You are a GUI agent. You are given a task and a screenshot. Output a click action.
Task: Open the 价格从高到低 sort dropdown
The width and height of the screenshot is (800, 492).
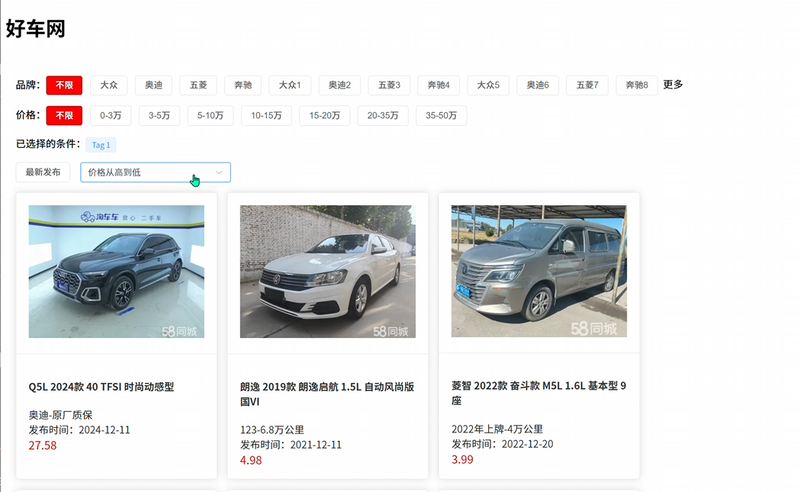[156, 173]
